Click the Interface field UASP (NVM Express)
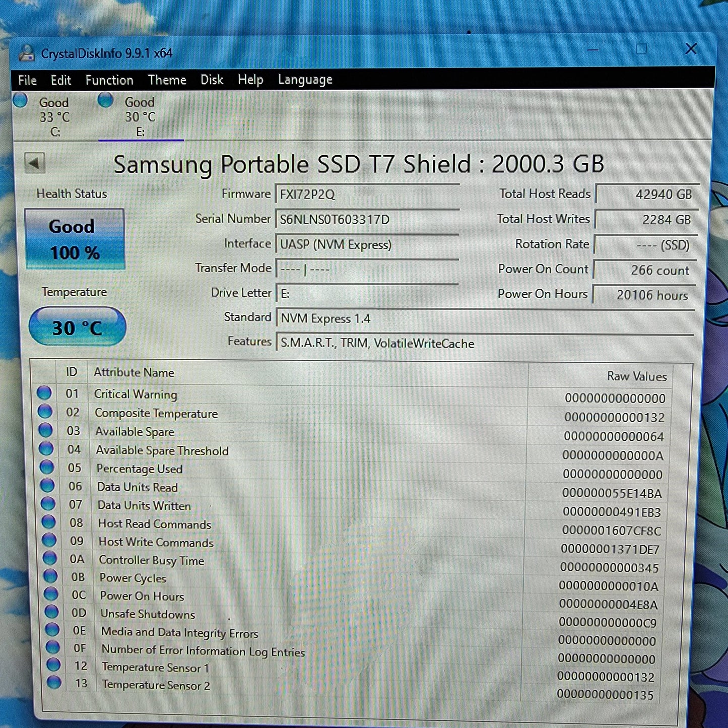The width and height of the screenshot is (728, 728). pyautogui.click(x=367, y=244)
